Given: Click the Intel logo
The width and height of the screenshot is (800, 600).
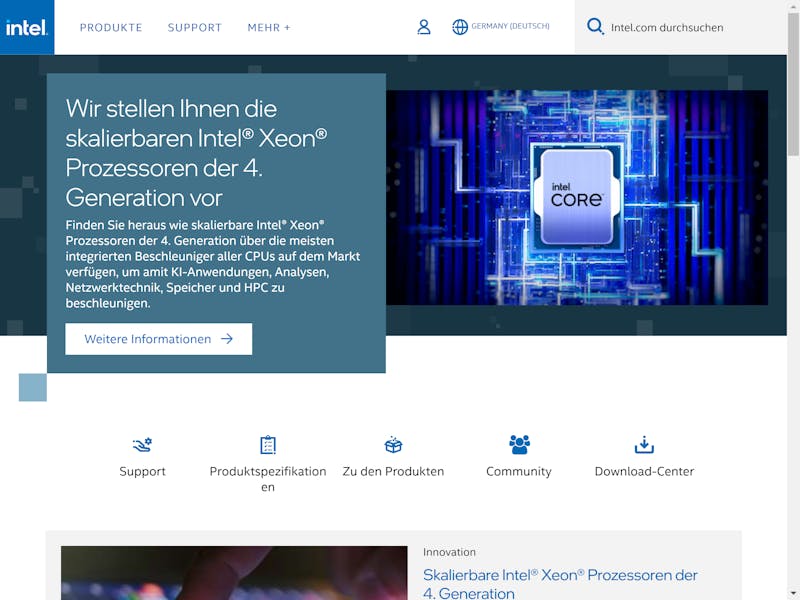Looking at the screenshot, I should pos(27,27).
